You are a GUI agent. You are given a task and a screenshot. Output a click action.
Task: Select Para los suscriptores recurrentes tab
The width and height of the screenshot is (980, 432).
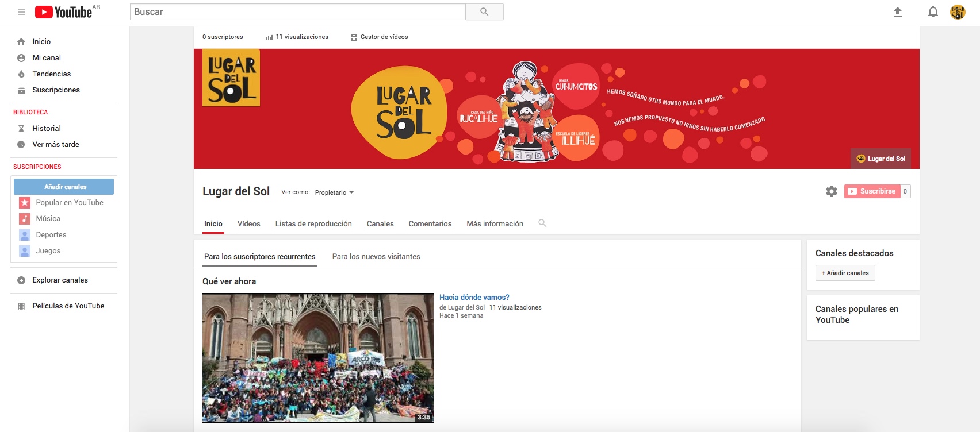click(x=260, y=257)
